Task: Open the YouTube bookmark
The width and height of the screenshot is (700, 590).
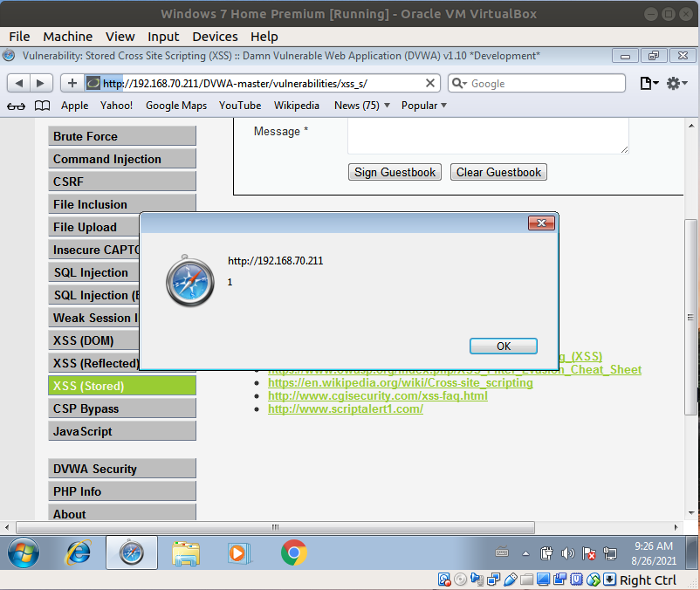Action: [240, 106]
